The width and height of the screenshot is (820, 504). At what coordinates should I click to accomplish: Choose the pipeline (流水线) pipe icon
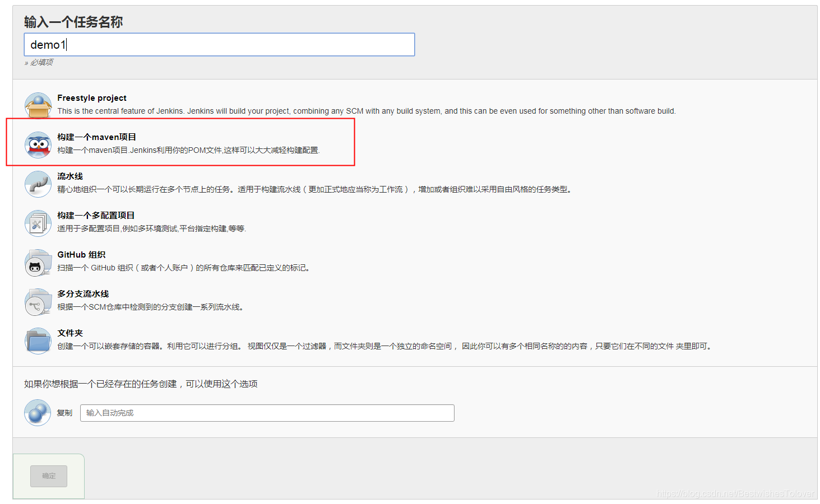[x=38, y=184]
